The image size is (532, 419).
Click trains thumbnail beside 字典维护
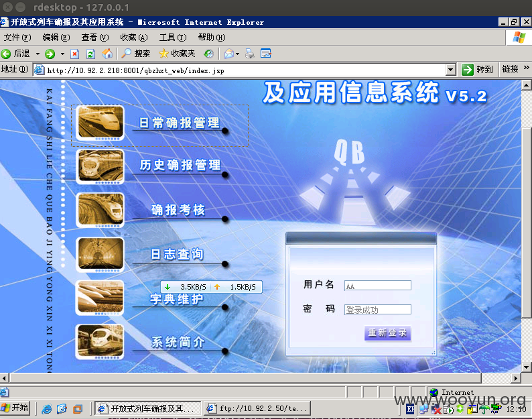pos(100,298)
